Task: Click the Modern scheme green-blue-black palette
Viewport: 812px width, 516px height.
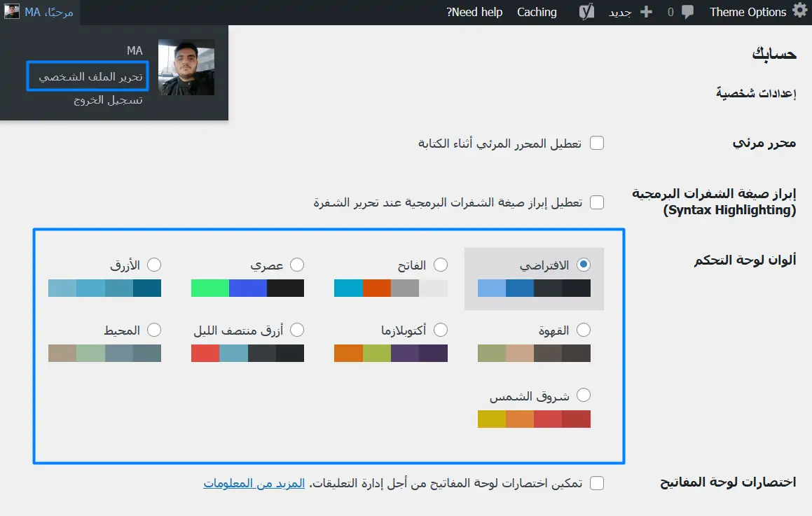Action: pyautogui.click(x=247, y=288)
